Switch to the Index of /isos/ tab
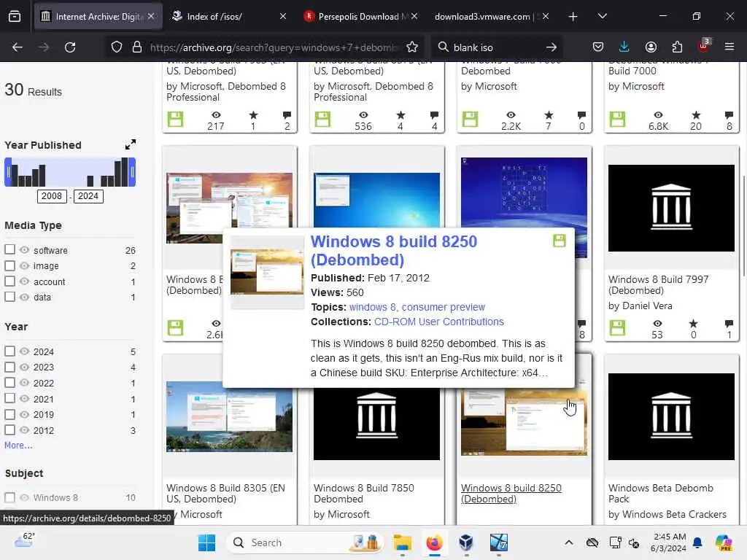 click(x=230, y=17)
